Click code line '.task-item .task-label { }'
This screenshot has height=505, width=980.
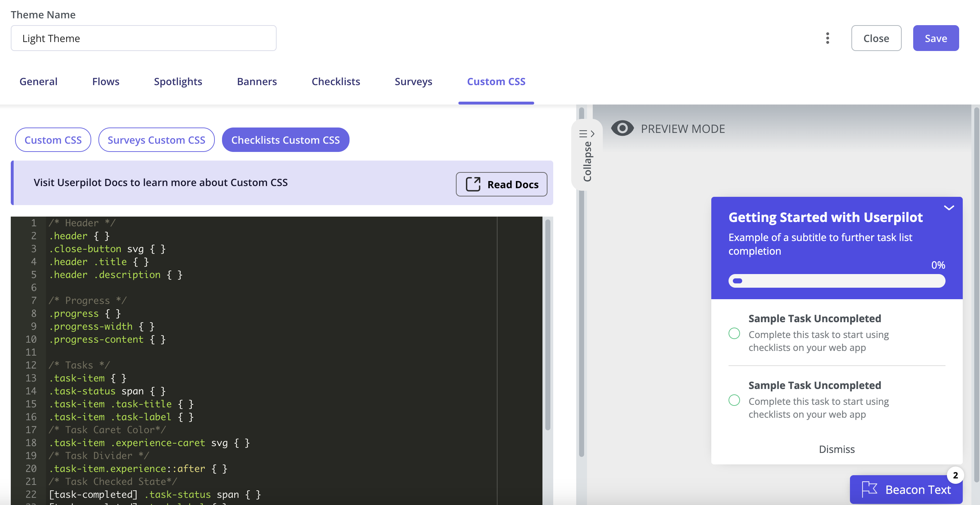pos(121,417)
